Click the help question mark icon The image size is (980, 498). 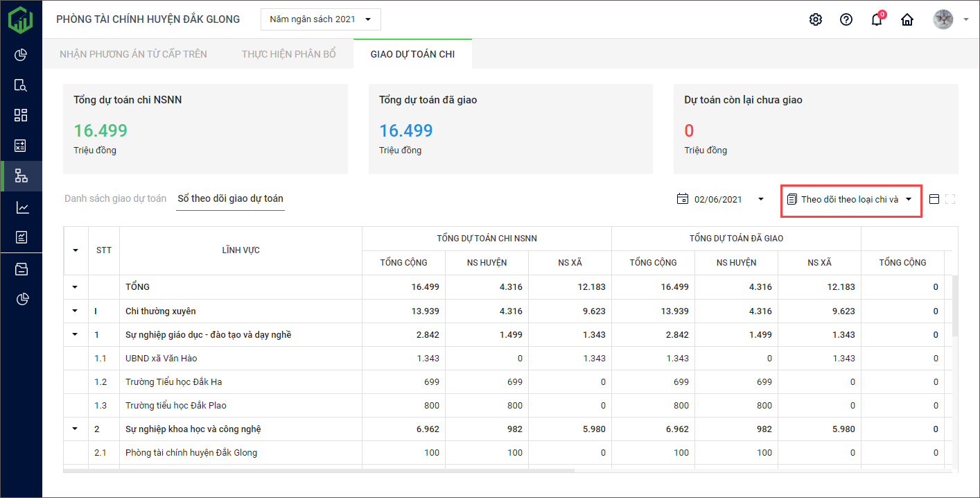[x=846, y=19]
